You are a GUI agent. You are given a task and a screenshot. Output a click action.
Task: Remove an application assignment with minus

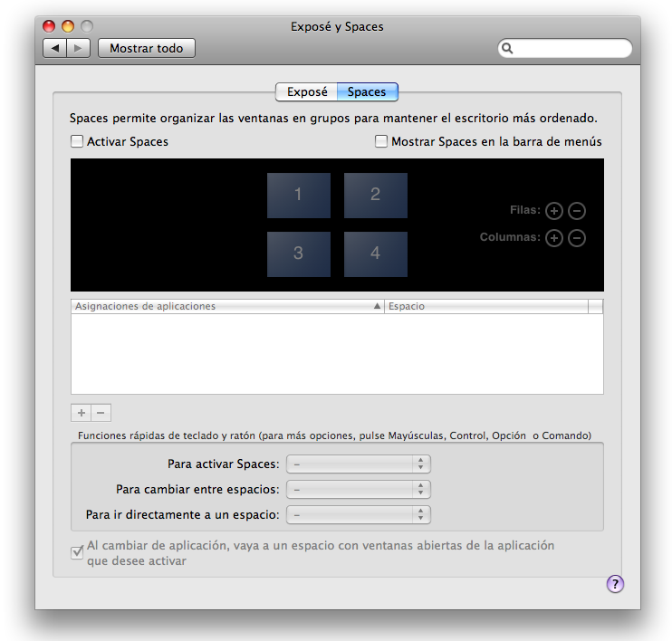tap(101, 413)
